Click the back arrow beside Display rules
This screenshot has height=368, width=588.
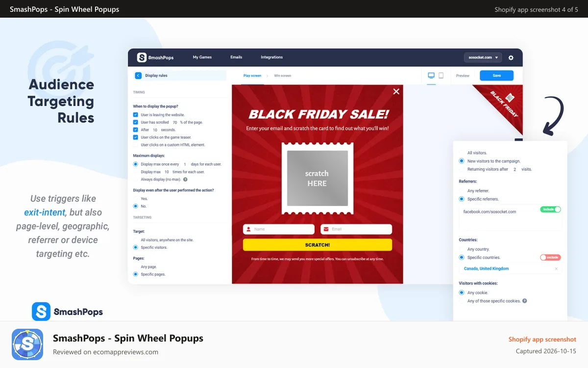click(138, 76)
